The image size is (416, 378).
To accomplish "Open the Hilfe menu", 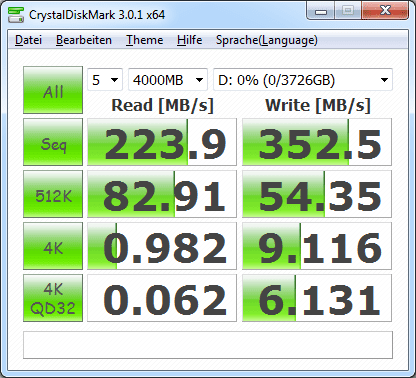I will pos(189,40).
